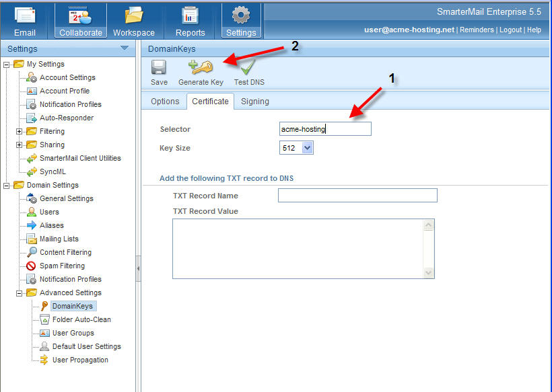Click the Aliases arrow icon
This screenshot has width=552, height=392.
coord(32,225)
